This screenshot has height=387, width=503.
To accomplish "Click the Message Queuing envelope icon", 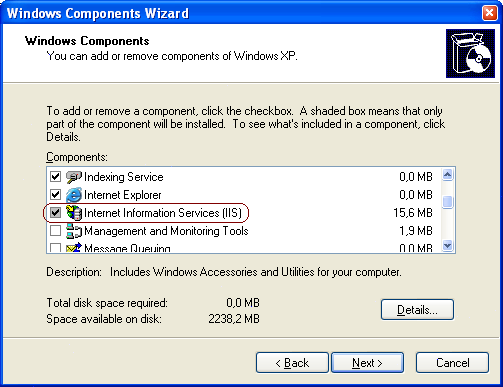I will point(74,248).
